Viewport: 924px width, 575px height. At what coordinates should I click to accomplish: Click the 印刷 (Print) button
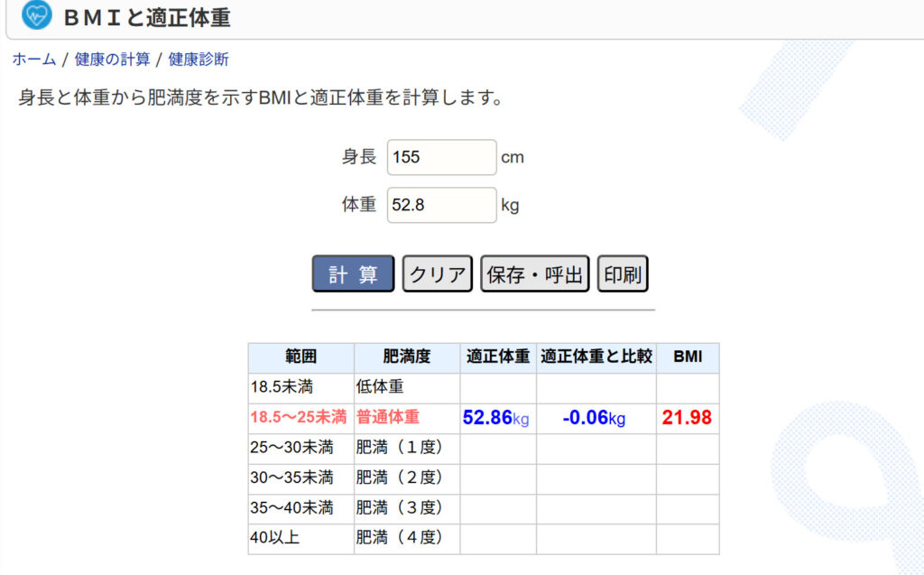[x=623, y=274]
